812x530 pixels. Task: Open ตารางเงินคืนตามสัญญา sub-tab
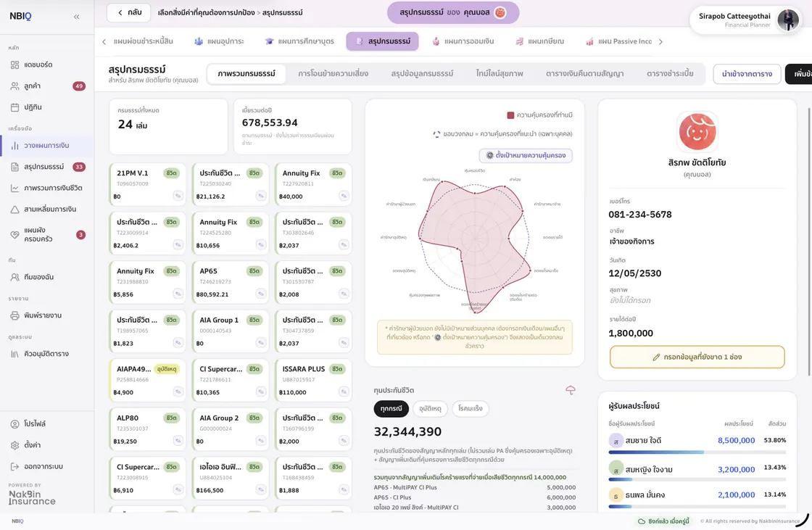pyautogui.click(x=584, y=73)
